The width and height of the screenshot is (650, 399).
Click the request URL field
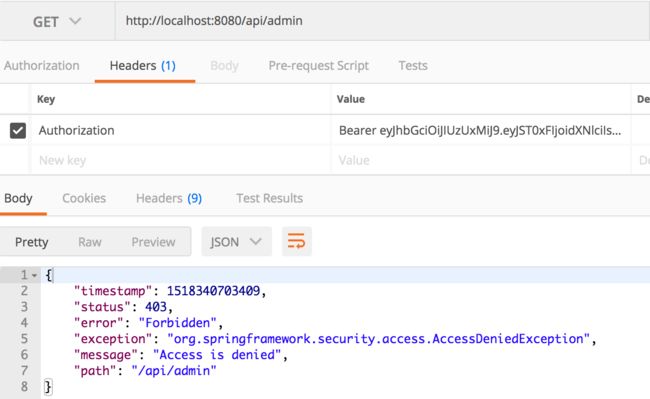click(x=382, y=21)
